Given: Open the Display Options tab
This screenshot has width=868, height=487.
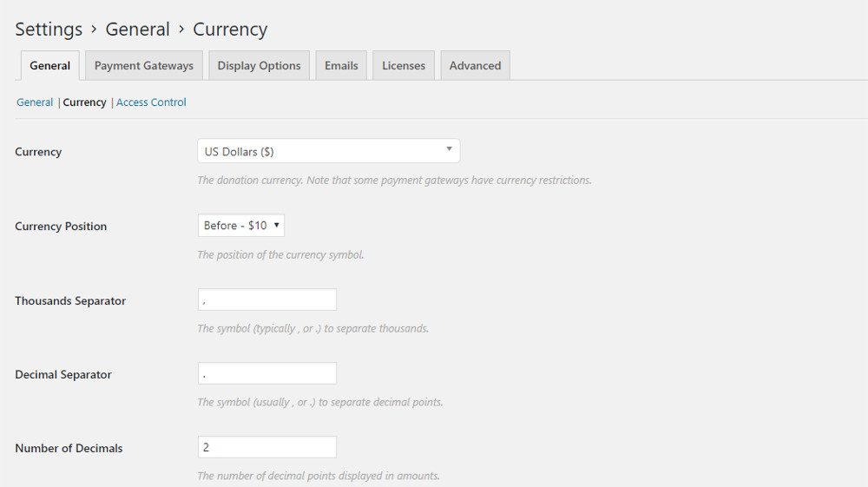Looking at the screenshot, I should pyautogui.click(x=259, y=65).
